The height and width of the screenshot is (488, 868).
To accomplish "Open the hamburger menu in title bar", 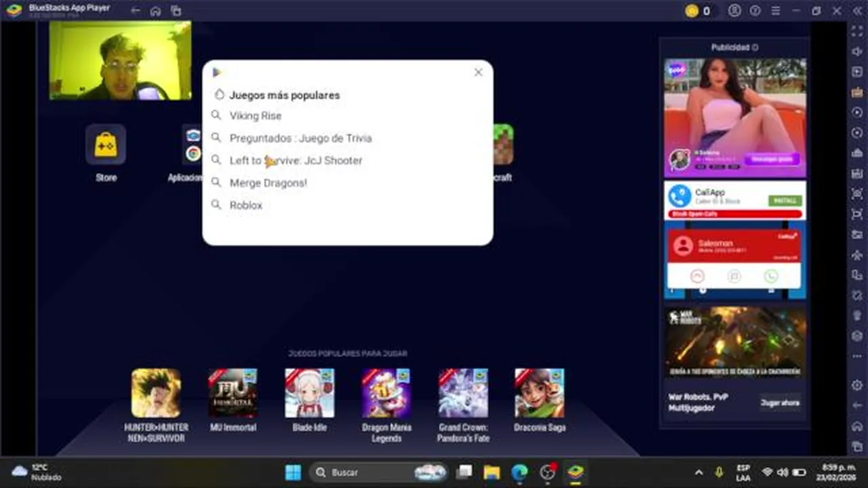I will tap(776, 11).
